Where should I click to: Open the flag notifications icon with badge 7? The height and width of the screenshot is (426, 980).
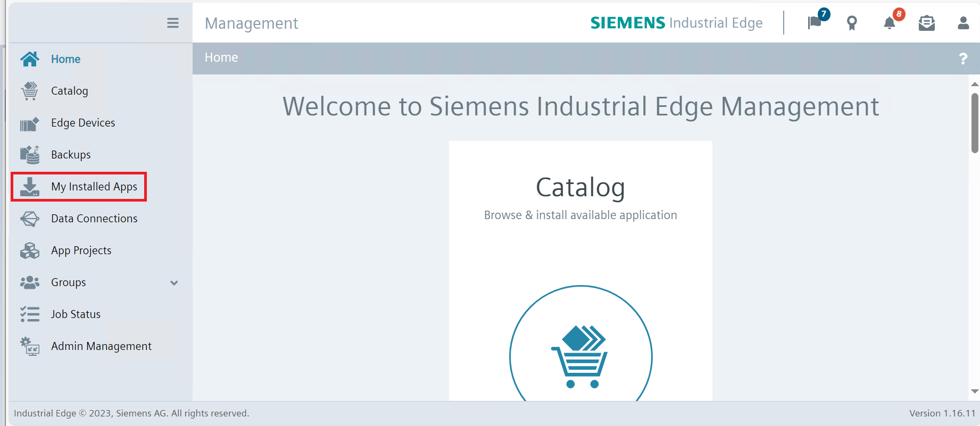(815, 23)
